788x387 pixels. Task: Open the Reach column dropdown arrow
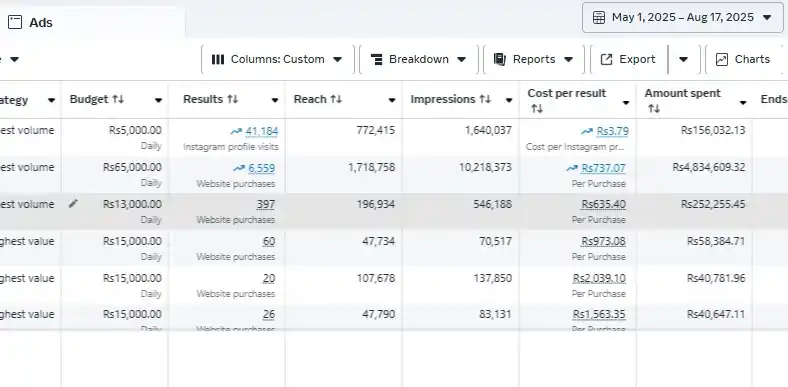(392, 101)
